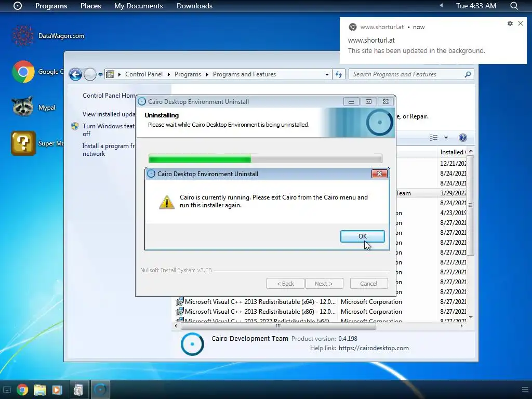Click OK in the Cairo warning dialog

[x=362, y=236]
